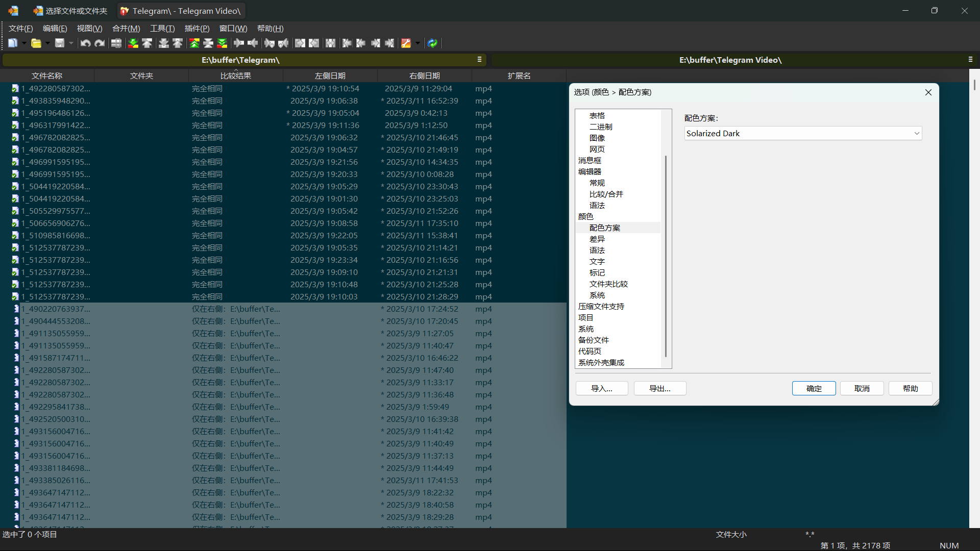The width and height of the screenshot is (980, 551).
Task: Click the green Refresh comparison icon
Action: click(x=432, y=43)
